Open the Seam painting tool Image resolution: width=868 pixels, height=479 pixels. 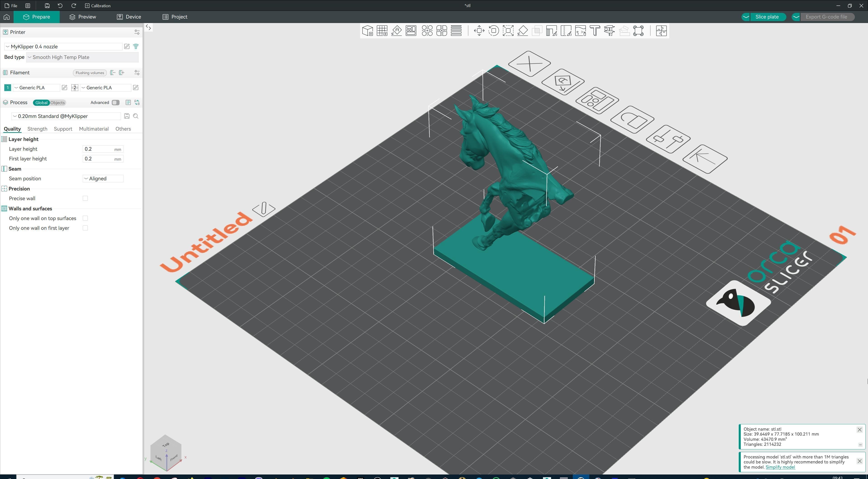pyautogui.click(x=566, y=31)
